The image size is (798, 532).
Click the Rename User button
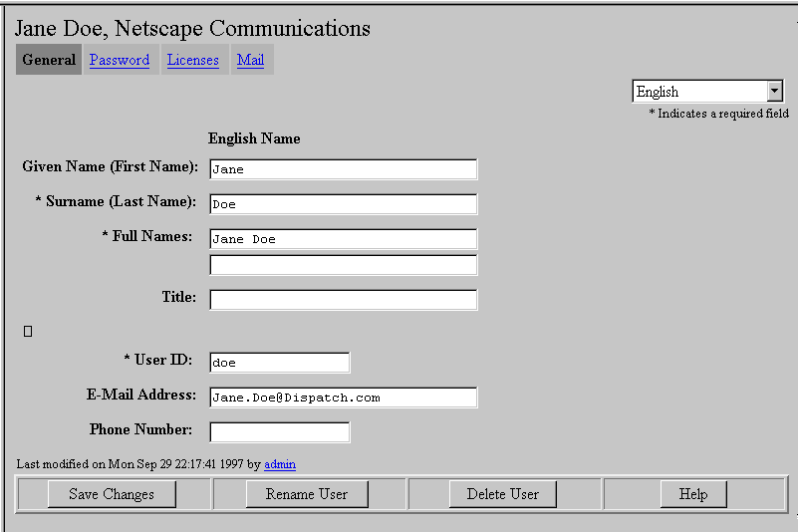click(307, 494)
